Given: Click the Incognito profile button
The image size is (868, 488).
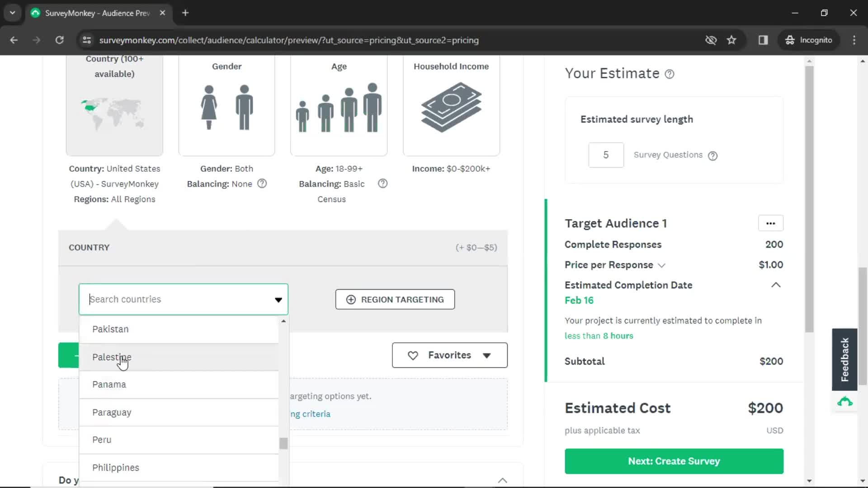Looking at the screenshot, I should tap(808, 40).
